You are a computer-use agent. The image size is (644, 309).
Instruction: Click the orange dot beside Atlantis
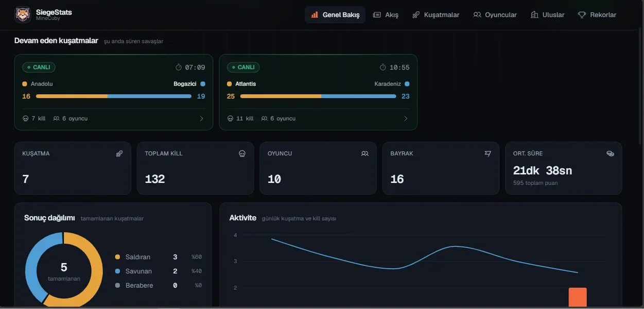tap(229, 84)
